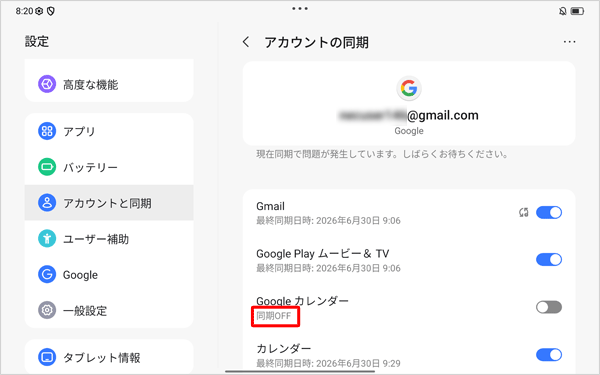Tap the muted notification bell icon
The width and height of the screenshot is (600, 375).
coord(562,11)
